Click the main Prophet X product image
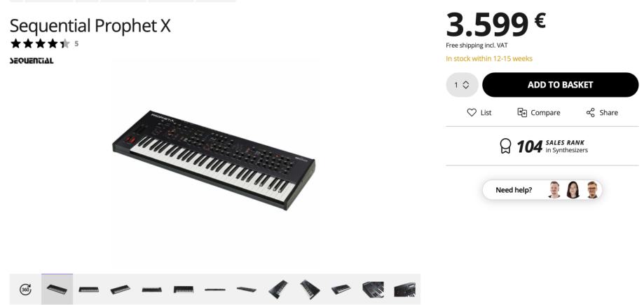Viewport: 644px width, 305px height. coord(214,161)
